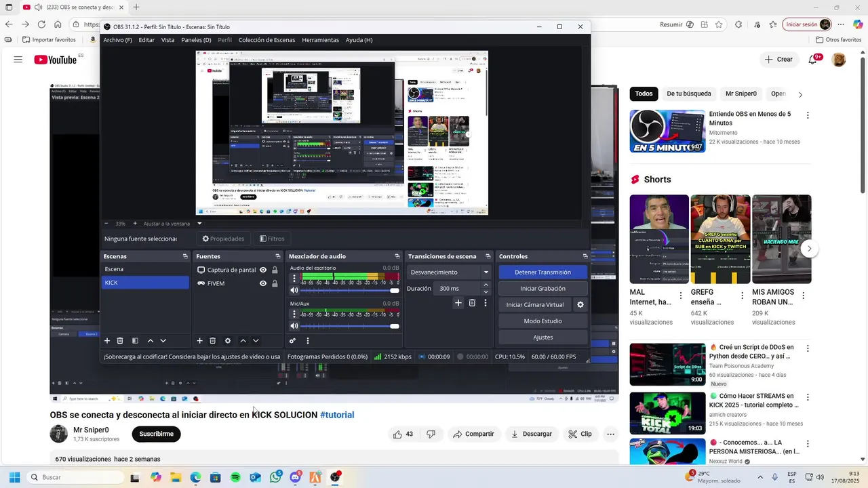The height and width of the screenshot is (488, 868).
Task: Zoom in the preview with the plus icon
Action: (x=134, y=223)
